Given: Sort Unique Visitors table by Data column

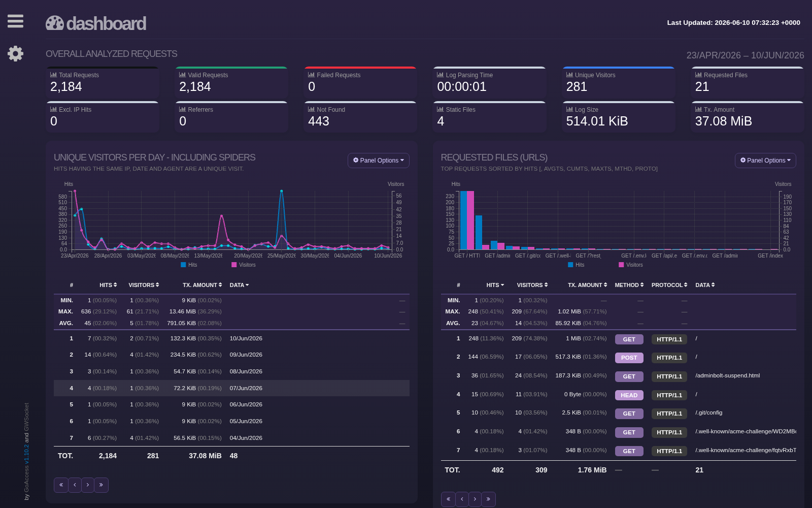Looking at the screenshot, I should click(x=240, y=285).
